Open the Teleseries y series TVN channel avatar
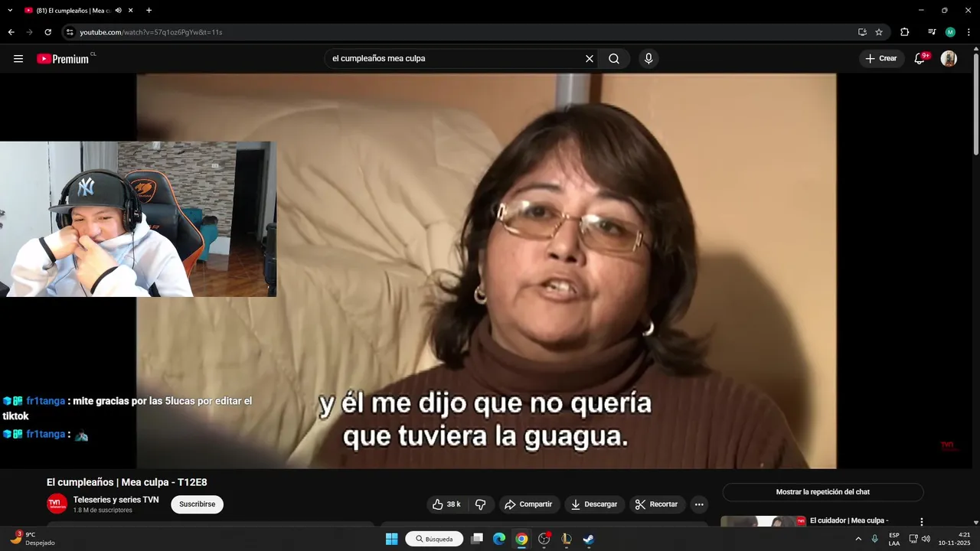This screenshot has width=980, height=551. (57, 504)
